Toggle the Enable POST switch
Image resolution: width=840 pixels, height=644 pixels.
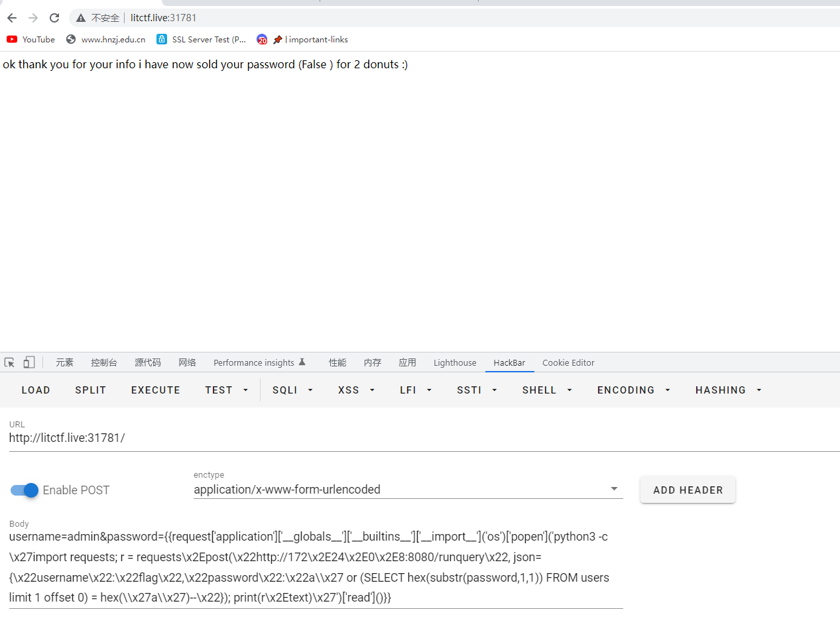25,490
